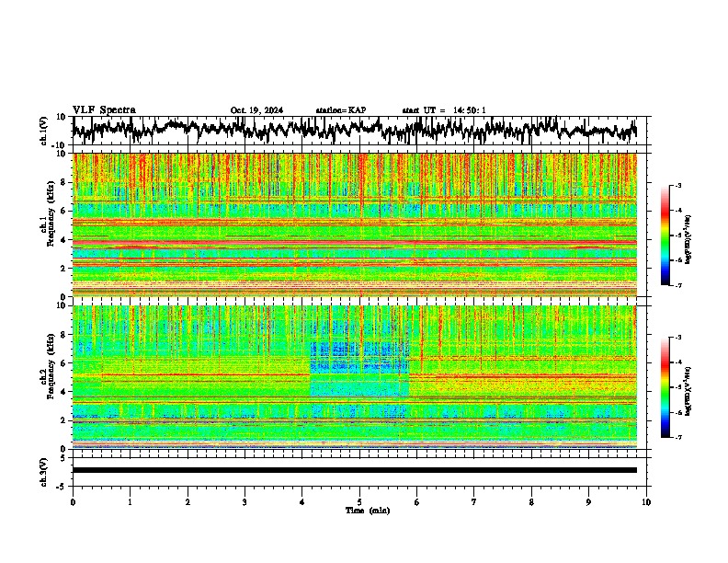728x563 pixels.
Task: Click time axis tick label "2"
Action: point(188,502)
